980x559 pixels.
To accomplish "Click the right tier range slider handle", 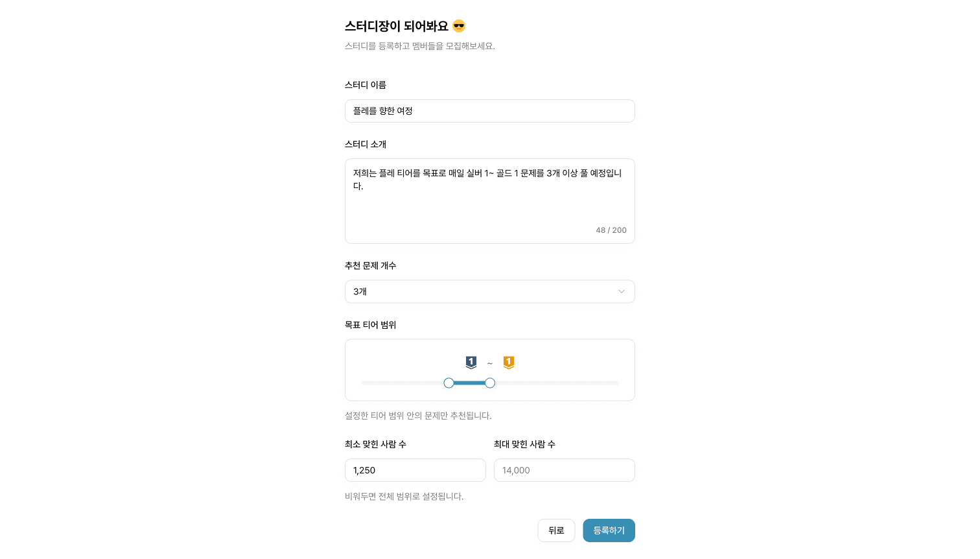I will click(490, 383).
